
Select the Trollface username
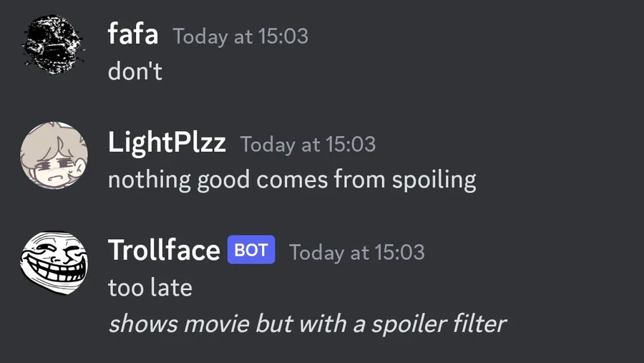click(x=164, y=251)
